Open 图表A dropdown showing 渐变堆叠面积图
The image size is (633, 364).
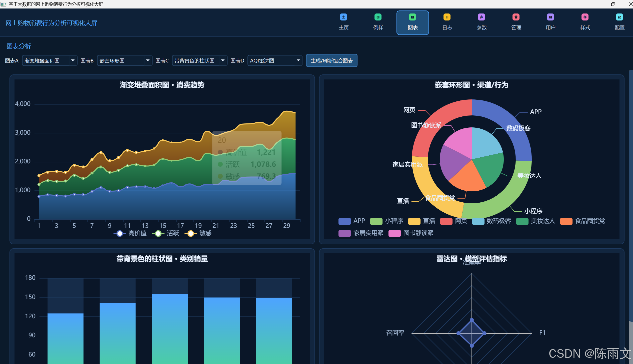(x=49, y=60)
